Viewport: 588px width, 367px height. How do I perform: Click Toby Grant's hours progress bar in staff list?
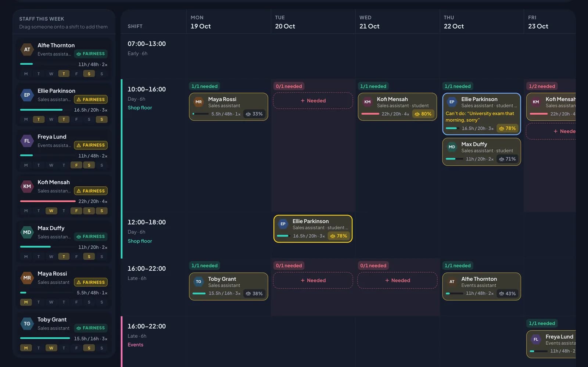click(45, 338)
